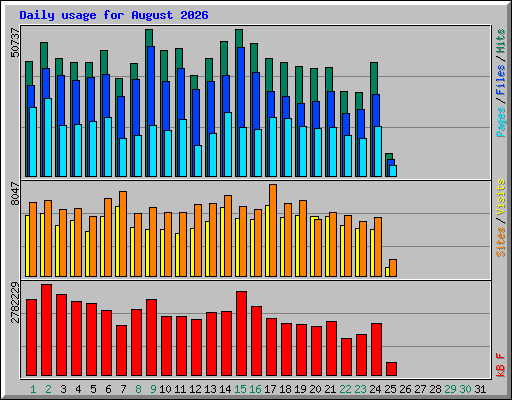Click day label 28 on the x-axis
This screenshot has height=400, width=512.
435,389
